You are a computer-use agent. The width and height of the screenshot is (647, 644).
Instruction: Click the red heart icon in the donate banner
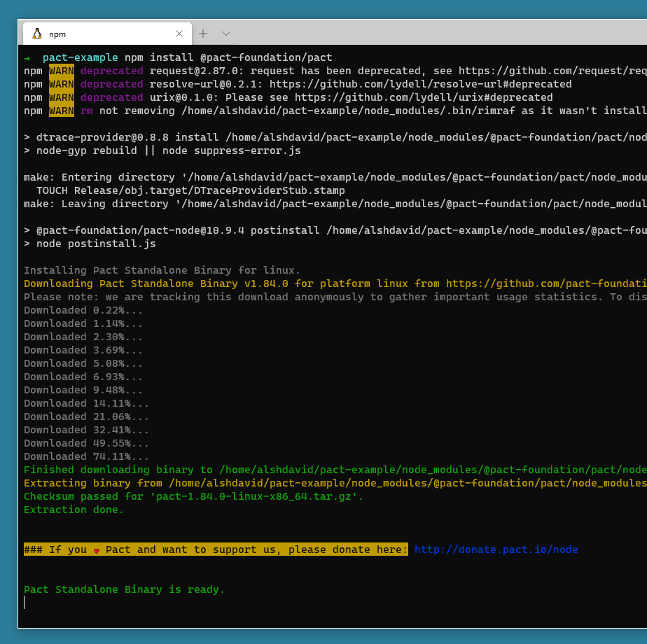pos(97,551)
